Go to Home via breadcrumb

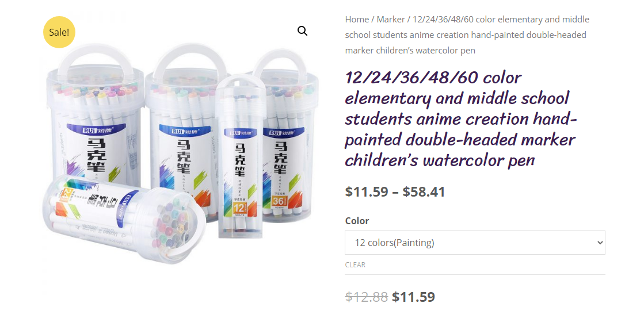[357, 20]
